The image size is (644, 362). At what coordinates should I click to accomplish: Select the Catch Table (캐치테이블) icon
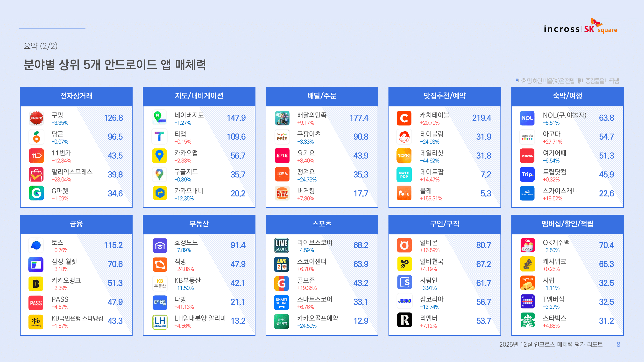pyautogui.click(x=404, y=118)
